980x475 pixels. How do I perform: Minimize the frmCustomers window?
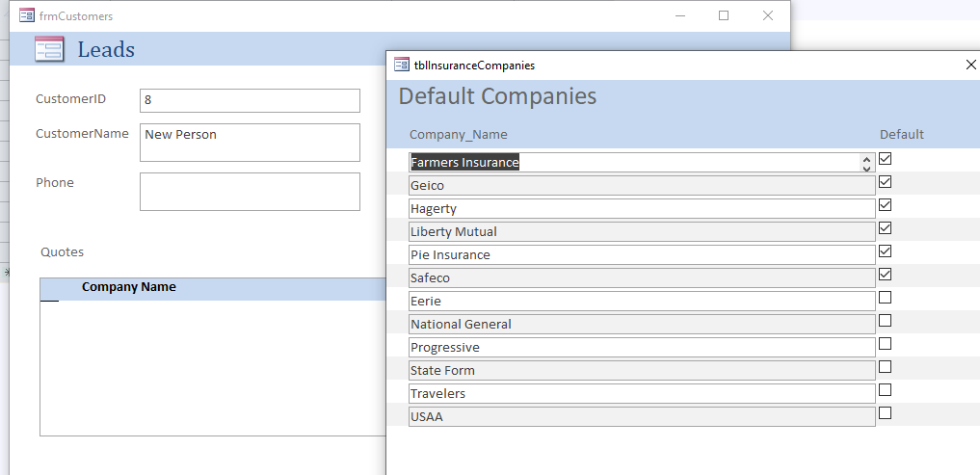click(680, 15)
